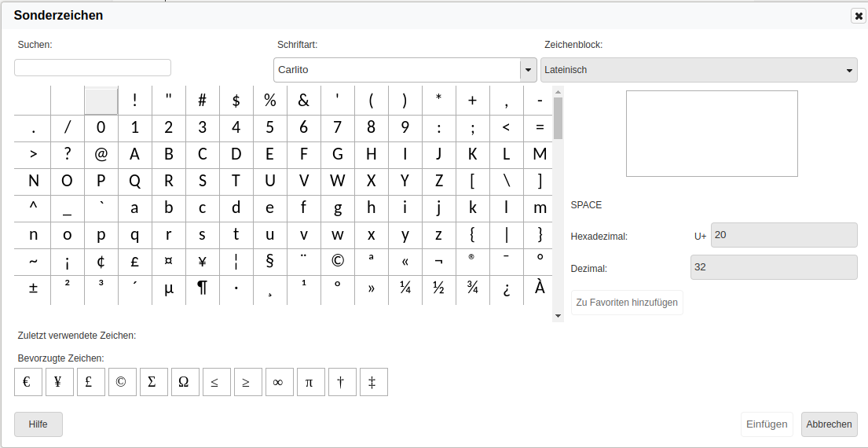868x448 pixels.
Task: Pick the double dagger favorite character
Action: [x=373, y=382]
